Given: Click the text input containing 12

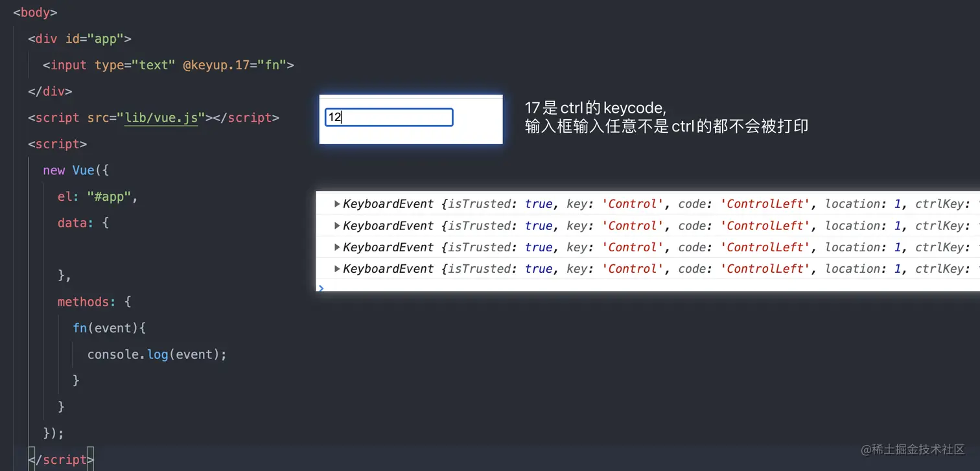Looking at the screenshot, I should [389, 117].
